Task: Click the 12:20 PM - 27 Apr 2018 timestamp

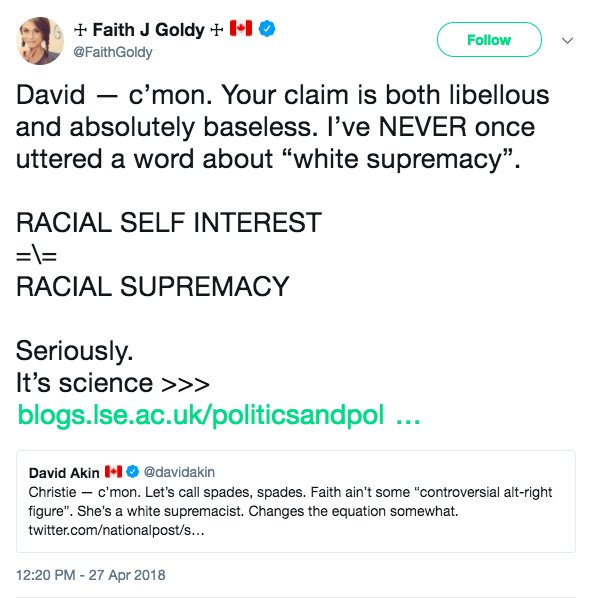Action: click(x=90, y=575)
